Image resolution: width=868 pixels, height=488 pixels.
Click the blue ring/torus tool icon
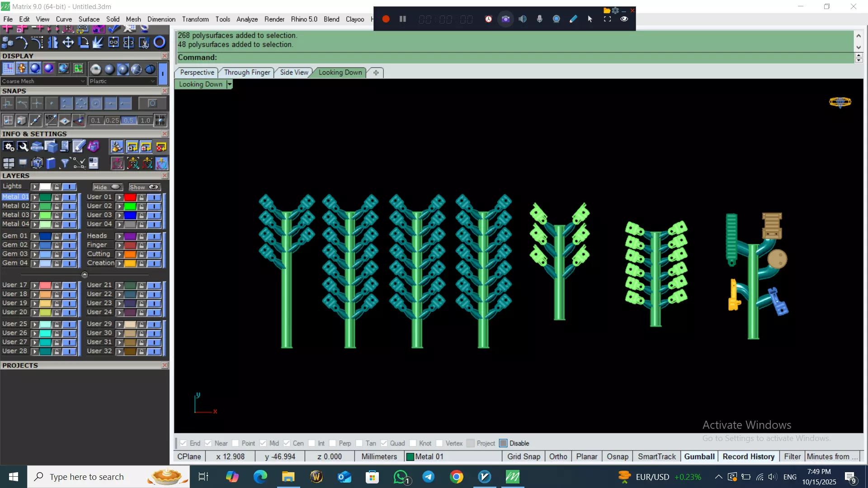click(159, 42)
